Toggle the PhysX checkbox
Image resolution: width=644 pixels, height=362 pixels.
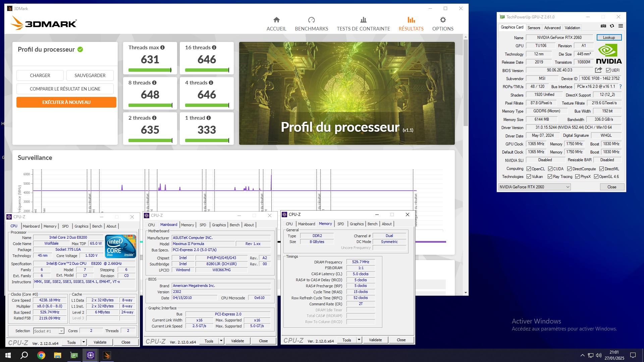pyautogui.click(x=577, y=177)
